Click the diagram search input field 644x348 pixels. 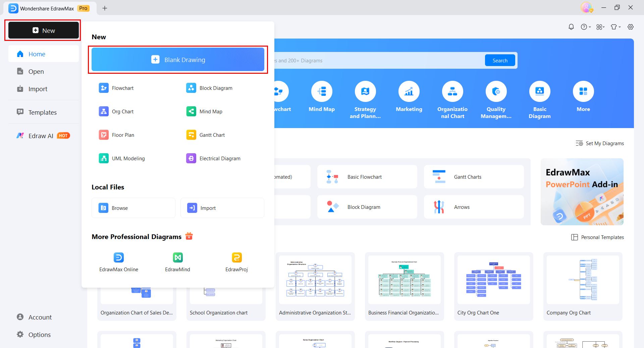[379, 60]
